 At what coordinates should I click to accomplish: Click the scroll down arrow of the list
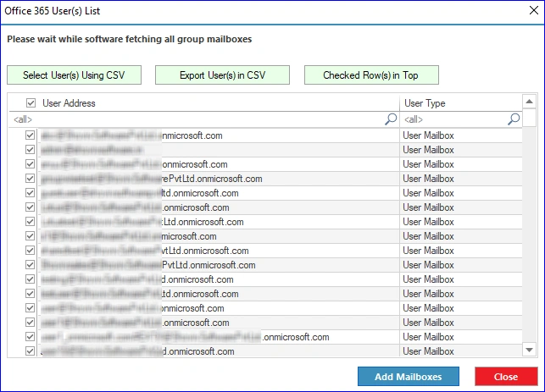pos(530,350)
